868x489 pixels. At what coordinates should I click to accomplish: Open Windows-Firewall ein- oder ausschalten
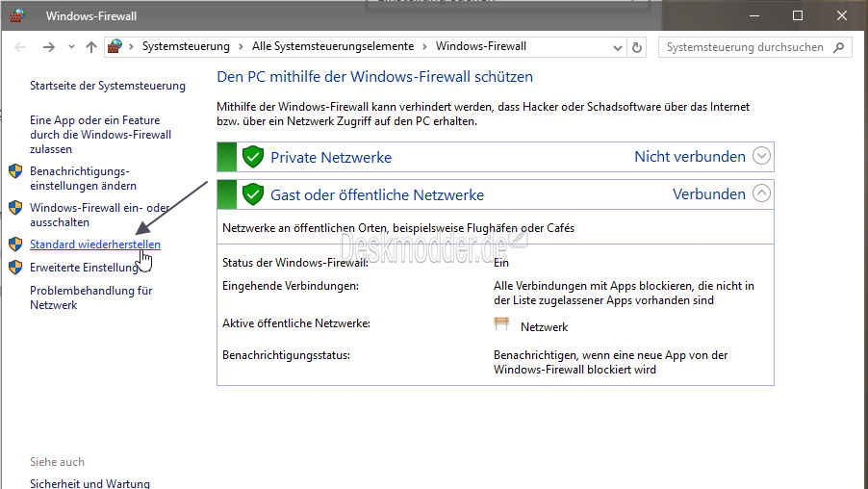pyautogui.click(x=100, y=215)
